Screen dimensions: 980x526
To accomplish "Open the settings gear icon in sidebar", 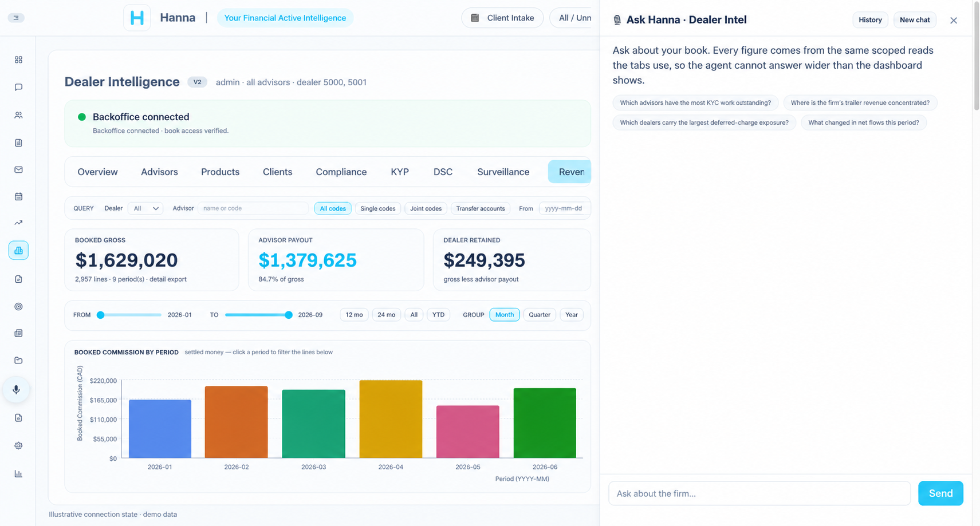I will pos(18,445).
